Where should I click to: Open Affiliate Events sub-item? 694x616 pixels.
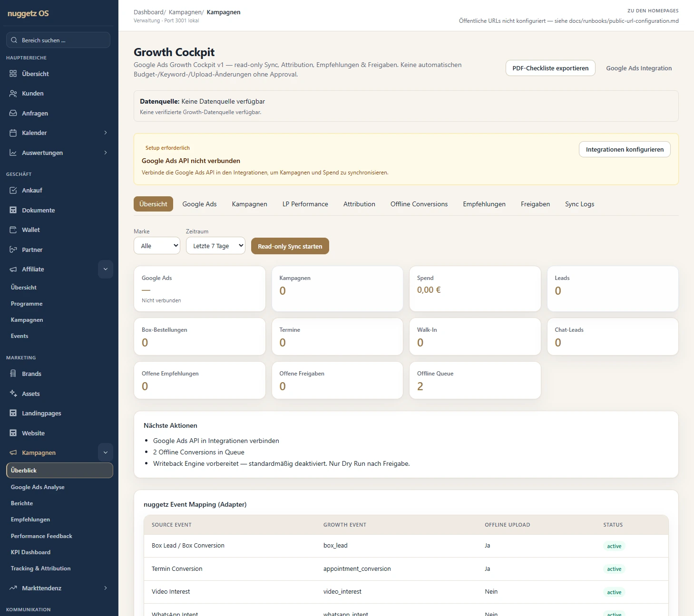pos(20,336)
